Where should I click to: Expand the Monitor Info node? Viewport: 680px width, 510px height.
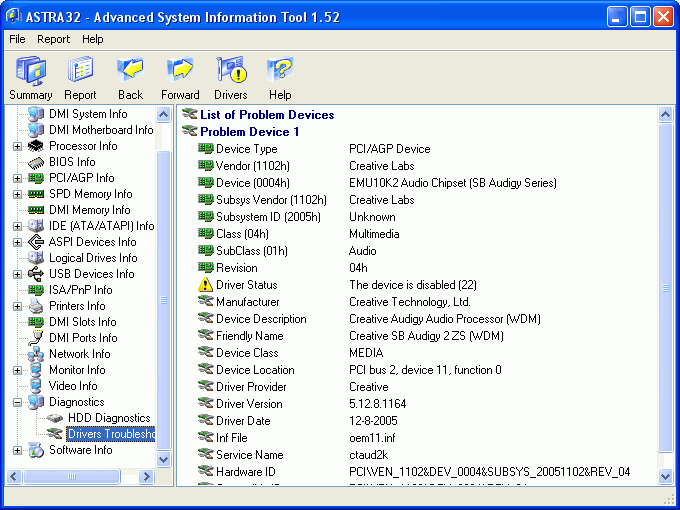click(x=17, y=370)
